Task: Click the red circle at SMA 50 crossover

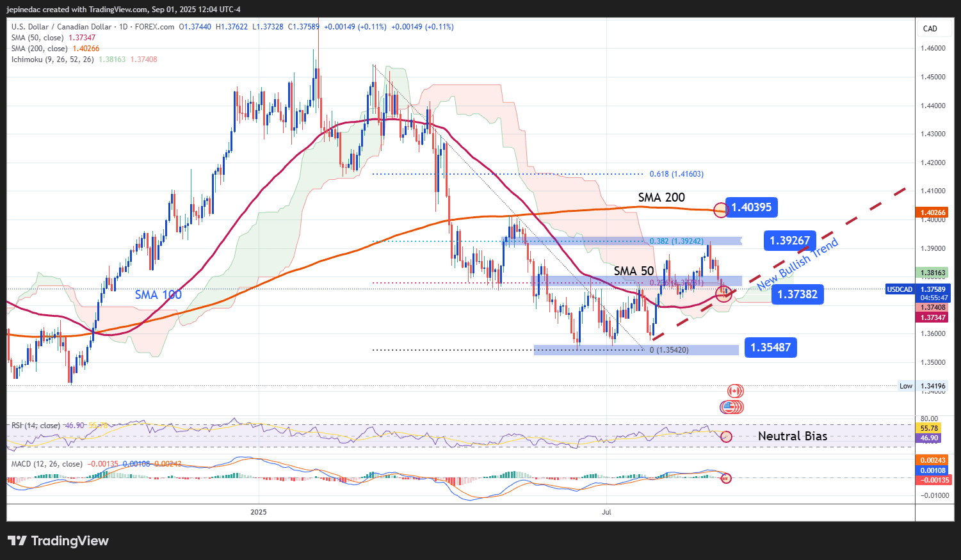Action: tap(723, 294)
